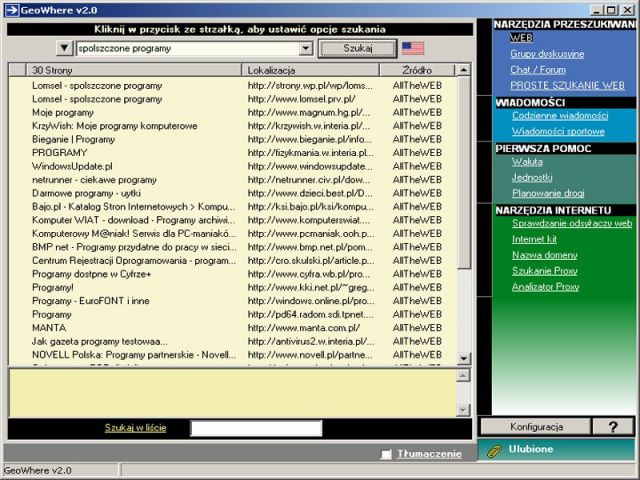Open the Waluta currency tool
This screenshot has height=480, width=640.
coord(527,162)
